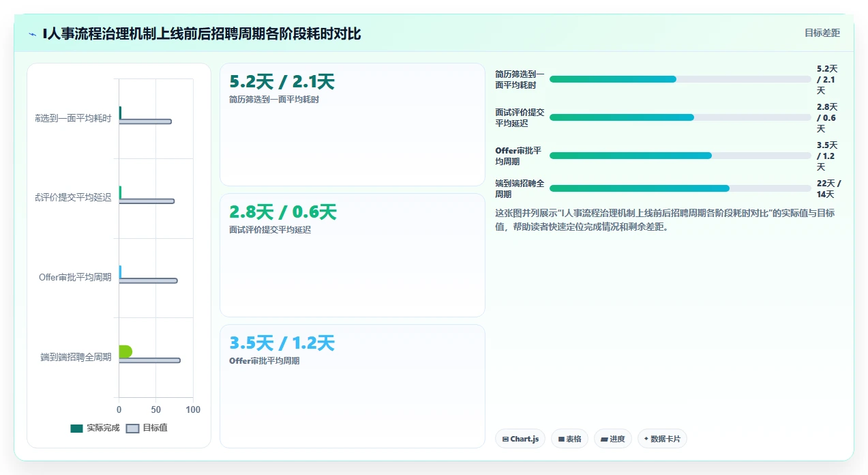Viewport: 868px width, 475px height.
Task: Select the 数据卡片 tag chip
Action: click(662, 439)
